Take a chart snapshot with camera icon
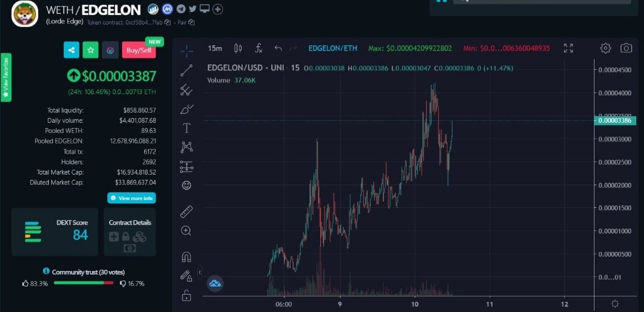 (626, 48)
